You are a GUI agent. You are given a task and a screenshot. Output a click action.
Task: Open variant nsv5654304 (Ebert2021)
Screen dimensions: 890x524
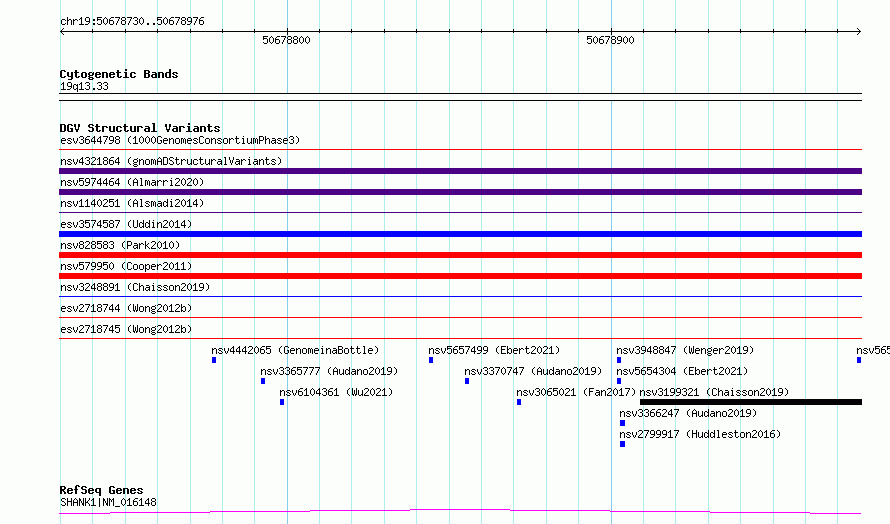click(x=682, y=371)
